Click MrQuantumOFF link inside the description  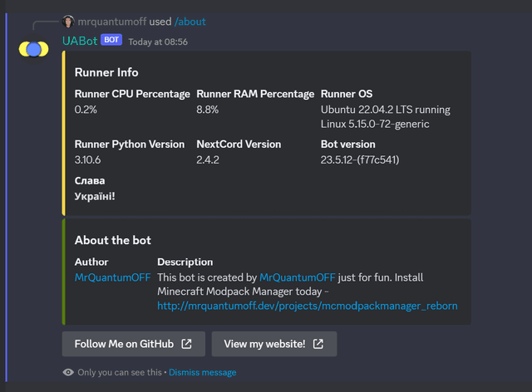[x=297, y=277]
